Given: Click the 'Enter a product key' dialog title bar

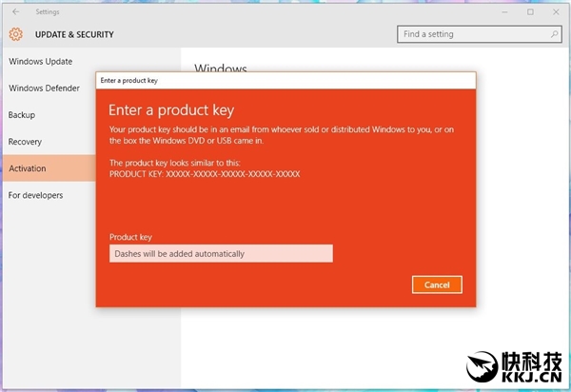Looking at the screenshot, I should 285,81.
